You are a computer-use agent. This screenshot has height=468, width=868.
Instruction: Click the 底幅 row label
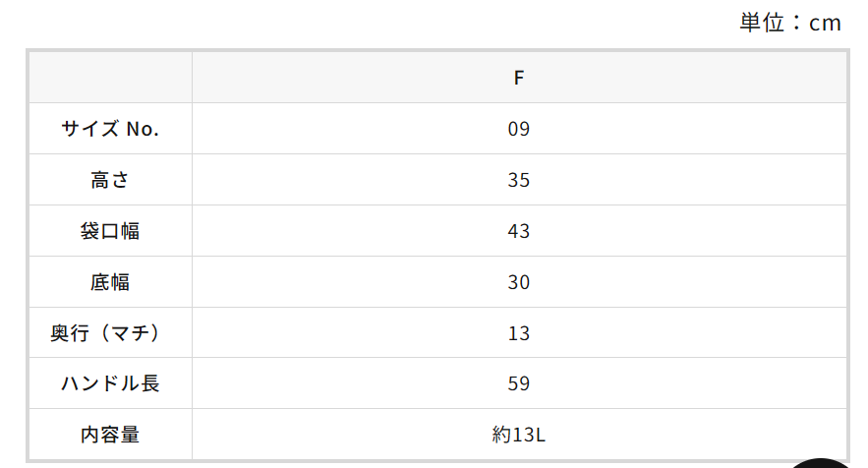[110, 282]
